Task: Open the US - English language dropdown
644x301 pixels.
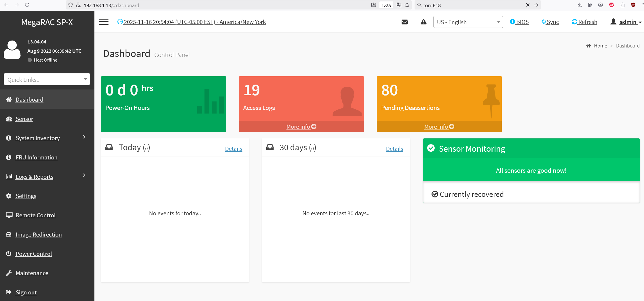Action: 468,22
